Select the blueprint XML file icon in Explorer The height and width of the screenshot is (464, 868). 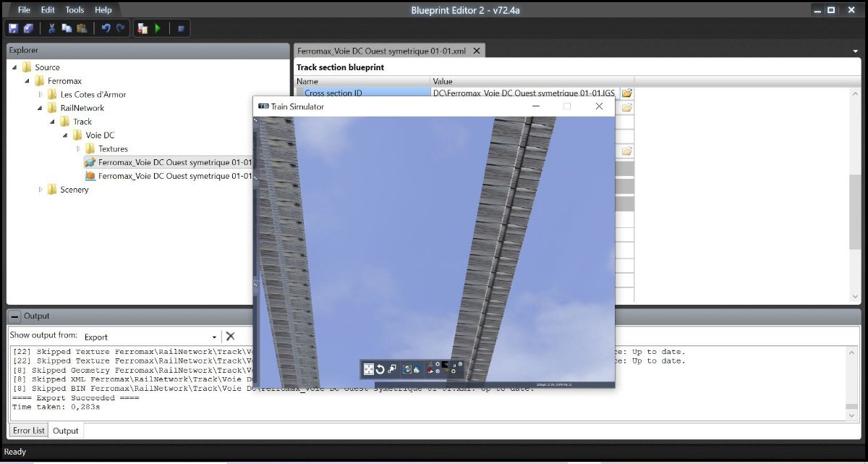[x=90, y=162]
